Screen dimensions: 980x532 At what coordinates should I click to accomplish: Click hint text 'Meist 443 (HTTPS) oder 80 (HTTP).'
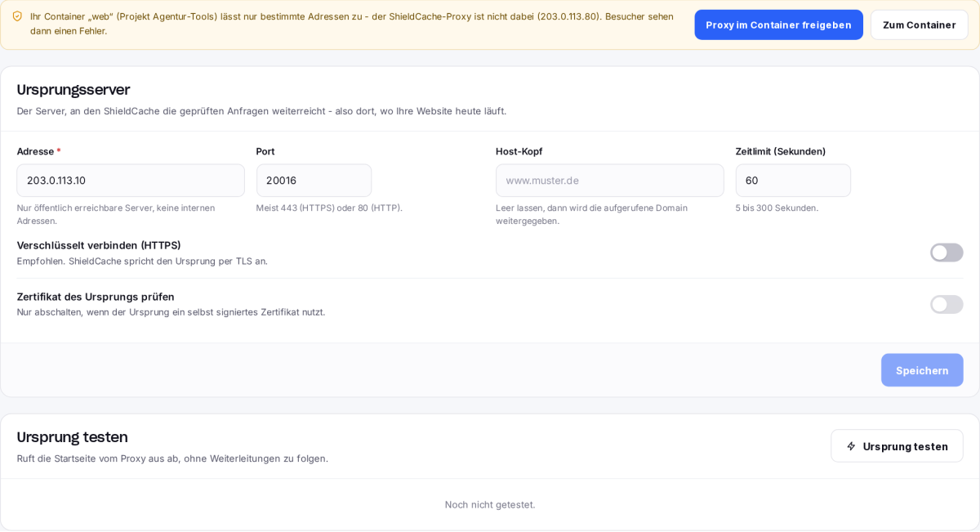click(x=329, y=208)
